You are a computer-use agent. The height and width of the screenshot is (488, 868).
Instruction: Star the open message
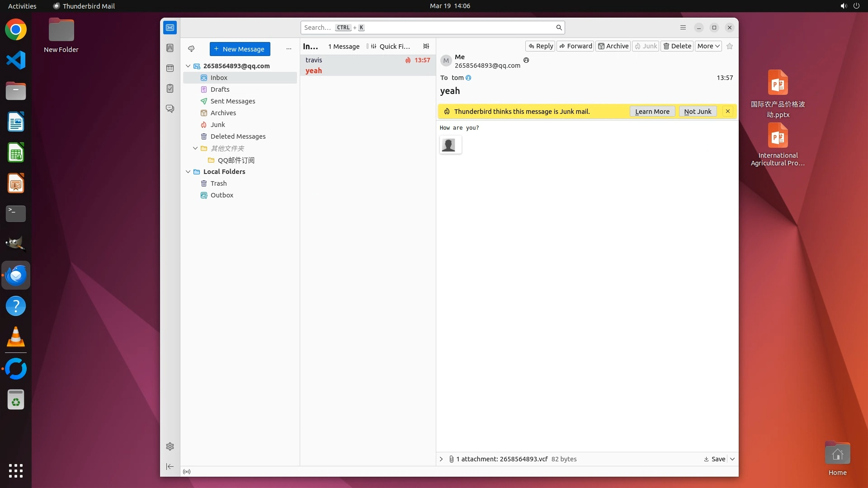pos(729,46)
